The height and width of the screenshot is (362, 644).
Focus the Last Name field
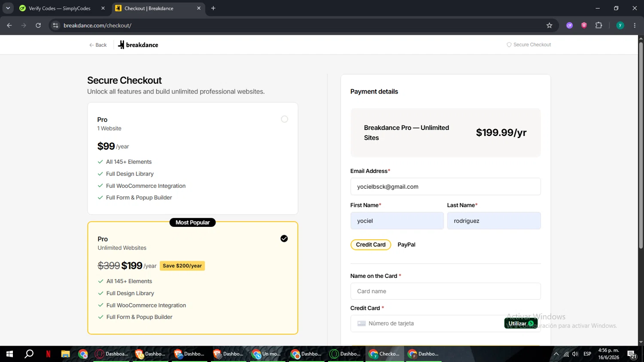pyautogui.click(x=494, y=220)
